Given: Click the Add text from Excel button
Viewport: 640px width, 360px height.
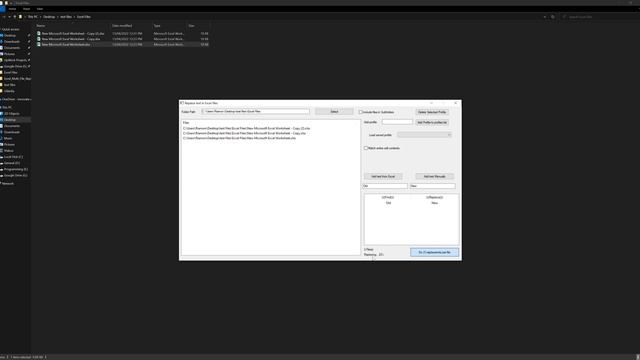Looking at the screenshot, I should point(383,176).
